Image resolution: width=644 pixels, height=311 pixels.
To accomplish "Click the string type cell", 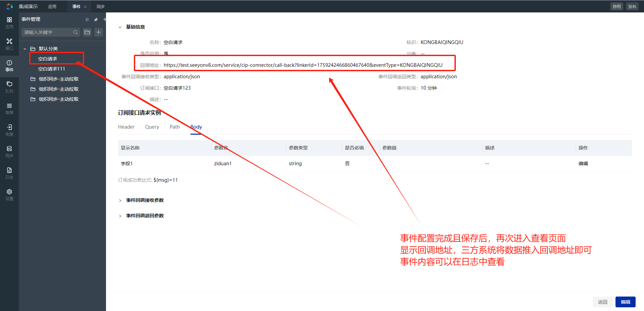I will click(295, 164).
